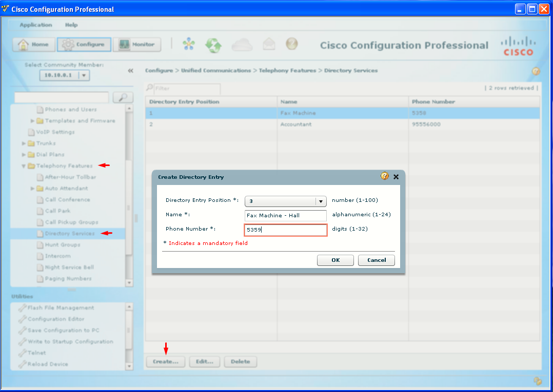The width and height of the screenshot is (553, 392).
Task: Collapse the left navigation pane with double chevron
Action: [x=130, y=71]
